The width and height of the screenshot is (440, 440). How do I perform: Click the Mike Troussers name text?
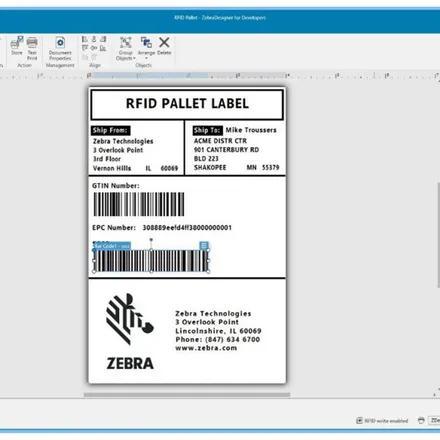click(251, 130)
